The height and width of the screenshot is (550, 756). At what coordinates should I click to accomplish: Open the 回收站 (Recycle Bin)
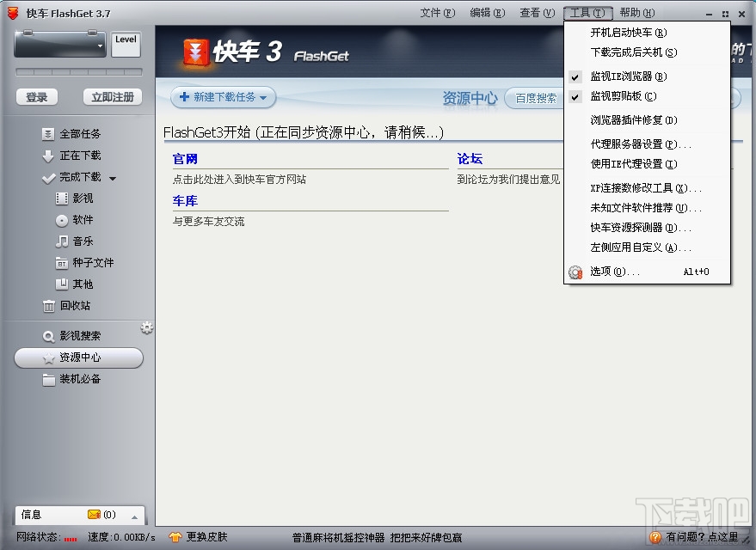click(x=73, y=306)
